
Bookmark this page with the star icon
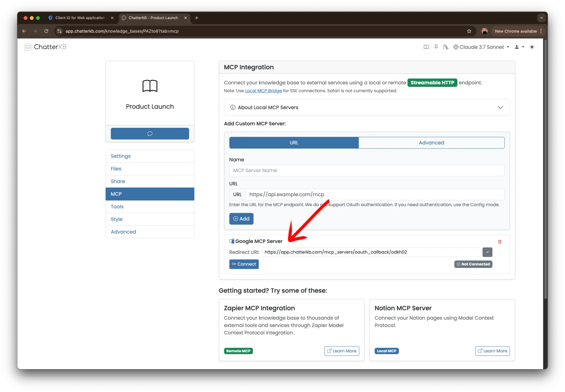point(469,31)
